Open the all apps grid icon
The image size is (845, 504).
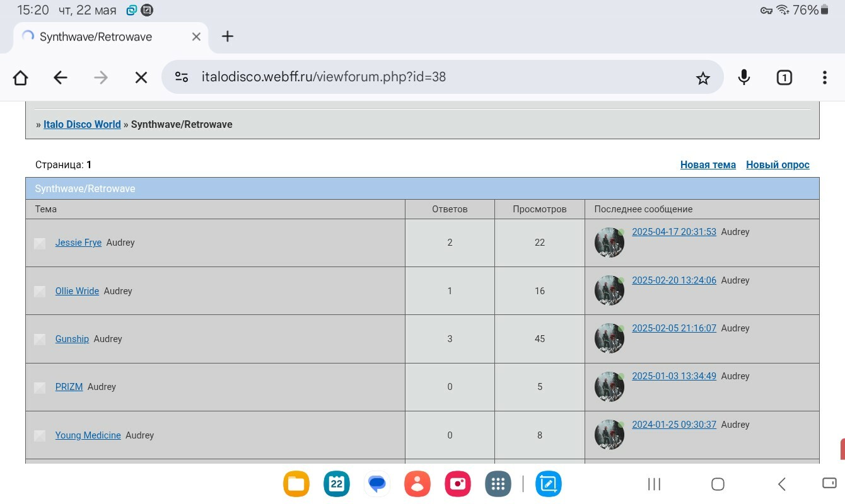(x=498, y=484)
